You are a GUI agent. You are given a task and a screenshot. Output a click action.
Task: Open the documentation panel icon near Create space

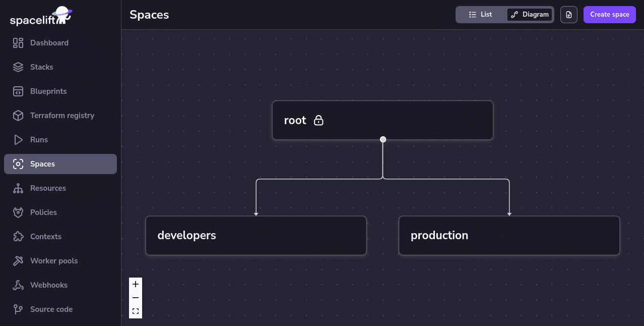click(x=568, y=14)
